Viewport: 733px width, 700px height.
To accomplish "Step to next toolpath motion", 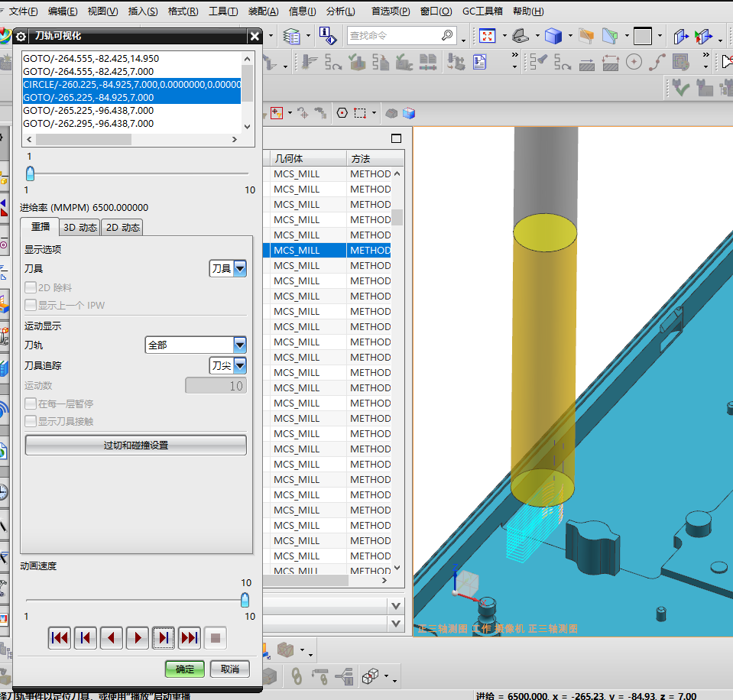I will tap(164, 637).
